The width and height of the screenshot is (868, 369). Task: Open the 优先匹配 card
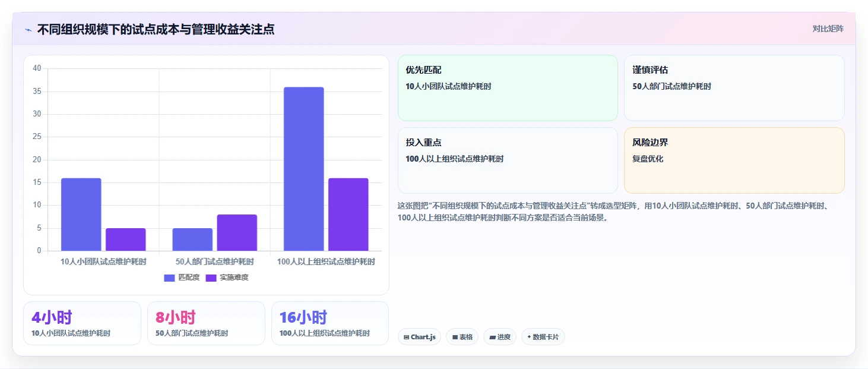[x=508, y=88]
